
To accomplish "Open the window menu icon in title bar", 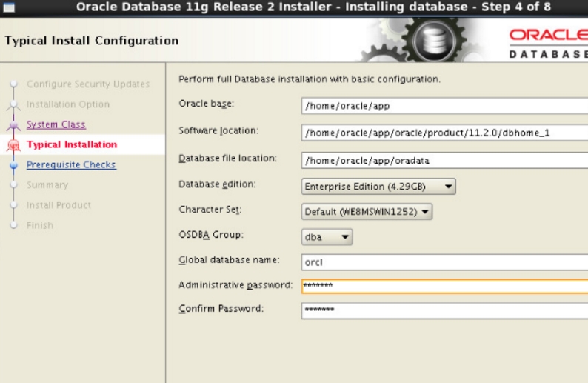I will [9, 7].
